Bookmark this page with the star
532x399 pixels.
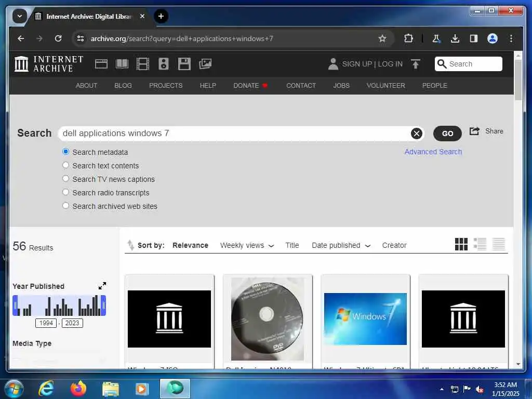point(382,38)
